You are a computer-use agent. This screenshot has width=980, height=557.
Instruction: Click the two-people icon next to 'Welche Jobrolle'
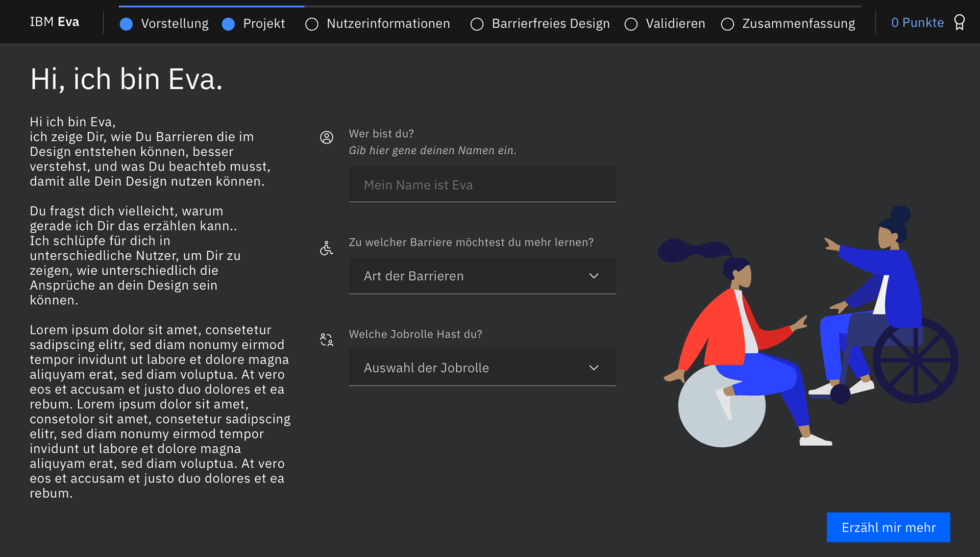[x=327, y=338]
